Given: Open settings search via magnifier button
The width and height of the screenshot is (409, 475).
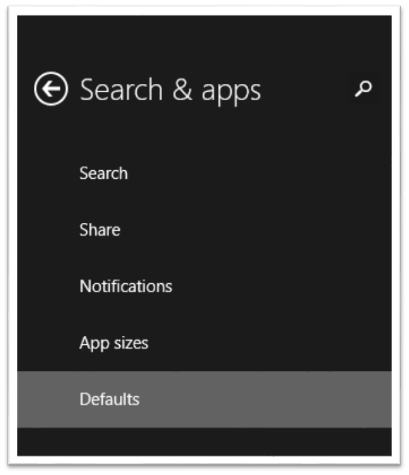Looking at the screenshot, I should [364, 89].
